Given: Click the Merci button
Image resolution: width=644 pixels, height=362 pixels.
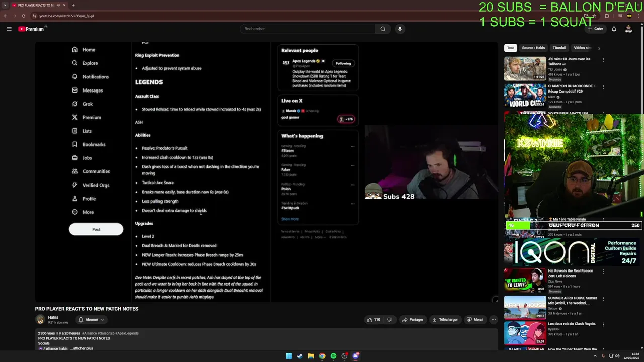Looking at the screenshot, I should pyautogui.click(x=475, y=320).
